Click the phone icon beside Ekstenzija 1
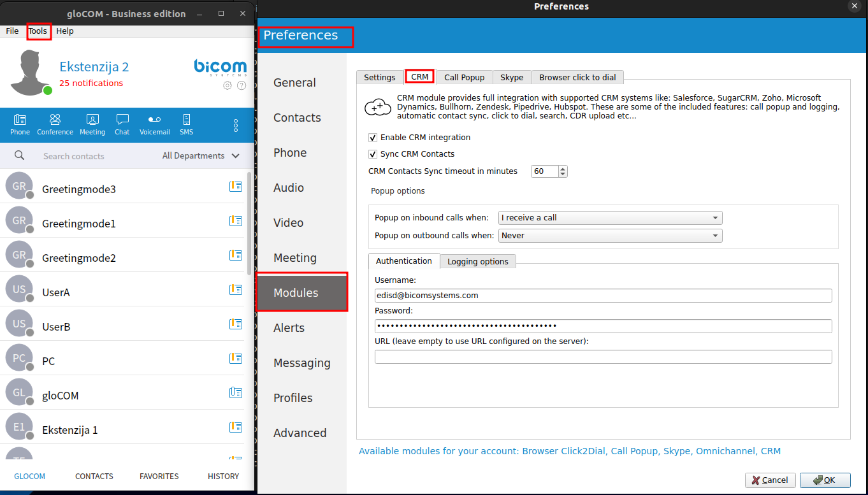868x495 pixels. click(236, 427)
